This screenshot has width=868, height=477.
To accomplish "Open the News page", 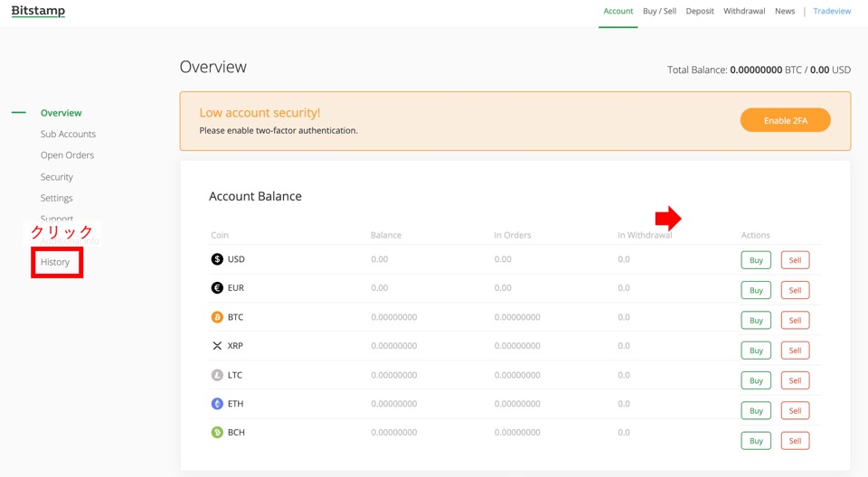I will (785, 11).
